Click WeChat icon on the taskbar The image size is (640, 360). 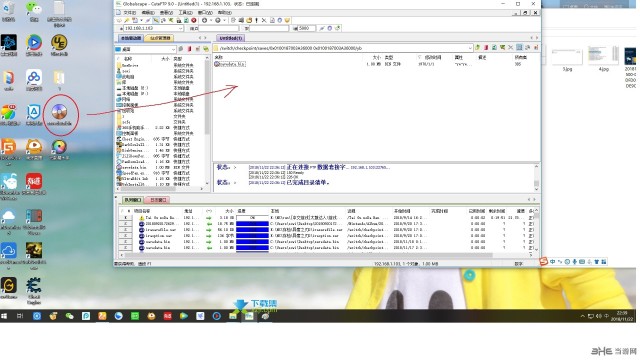(x=69, y=316)
